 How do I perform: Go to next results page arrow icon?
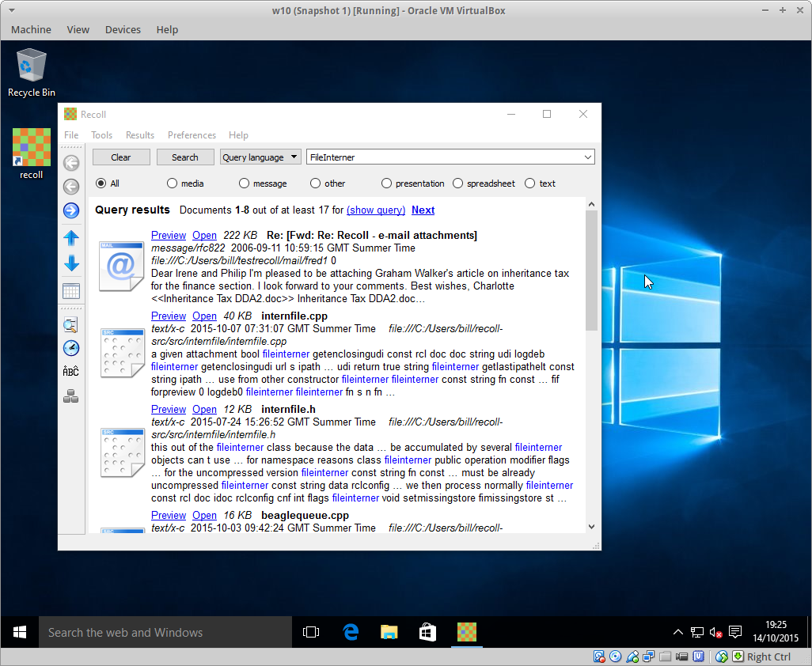(x=71, y=210)
